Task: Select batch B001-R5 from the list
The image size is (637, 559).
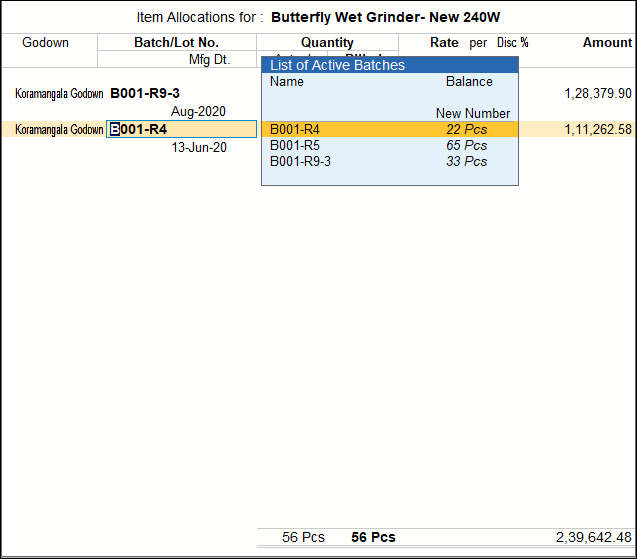Action: click(x=390, y=145)
